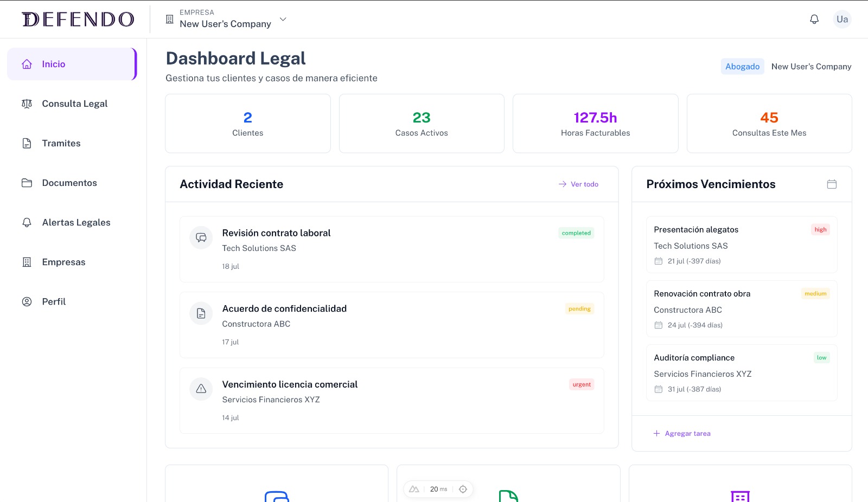Image resolution: width=868 pixels, height=502 pixels.
Task: Open the Alertas Legales bell icon
Action: [27, 222]
